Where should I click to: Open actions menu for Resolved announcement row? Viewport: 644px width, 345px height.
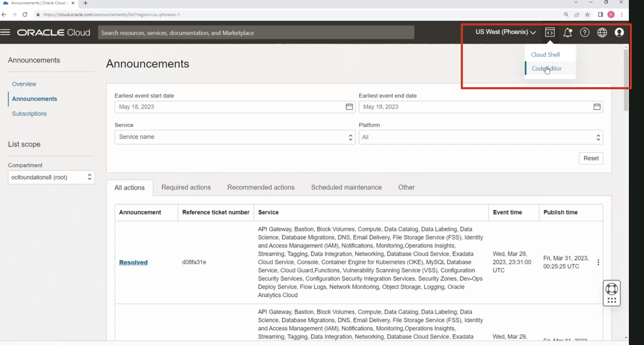598,262
